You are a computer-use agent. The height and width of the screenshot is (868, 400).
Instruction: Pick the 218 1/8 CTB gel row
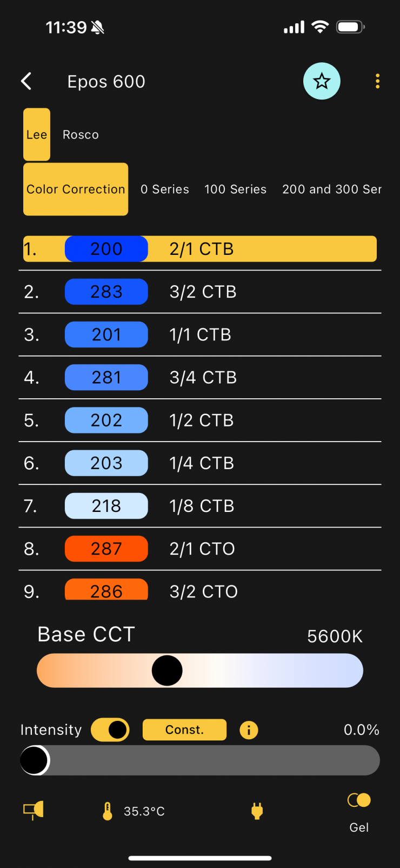(x=200, y=506)
